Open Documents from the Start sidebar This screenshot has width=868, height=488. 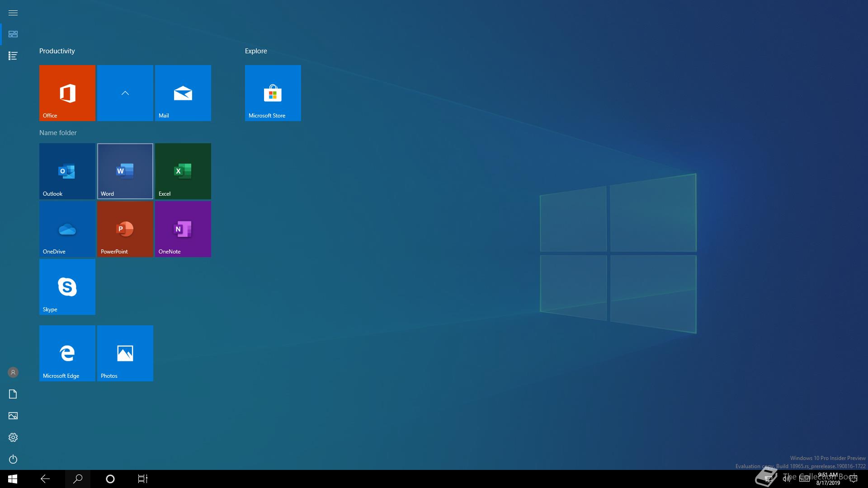(x=13, y=394)
